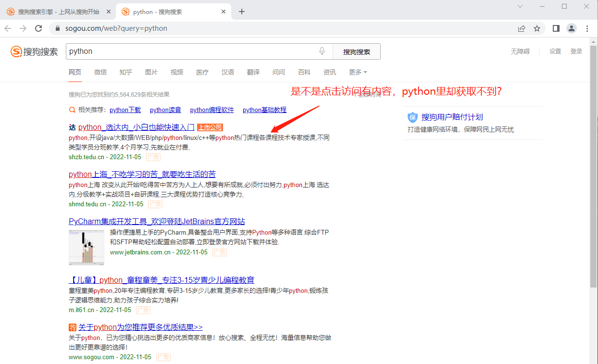Switch to 知乎 search tab

(126, 72)
